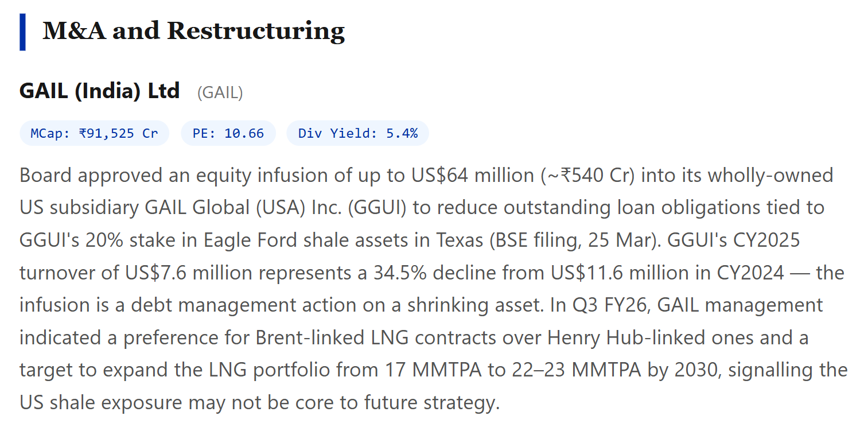Viewport: 868px width, 435px height.
Task: Click the grey (GAIL) ticker symbol
Action: coord(220,92)
